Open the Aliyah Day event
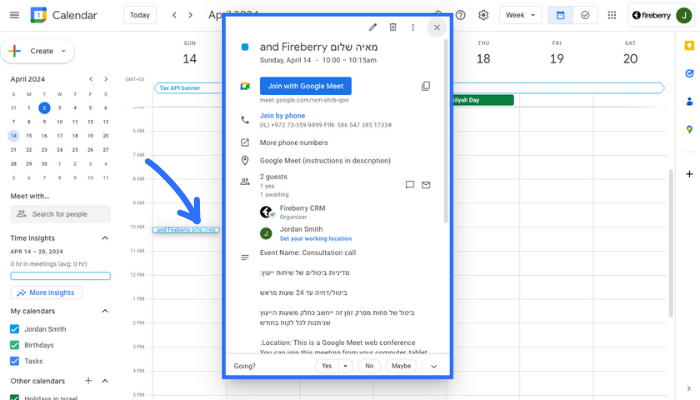The image size is (700, 400). pyautogui.click(x=483, y=100)
